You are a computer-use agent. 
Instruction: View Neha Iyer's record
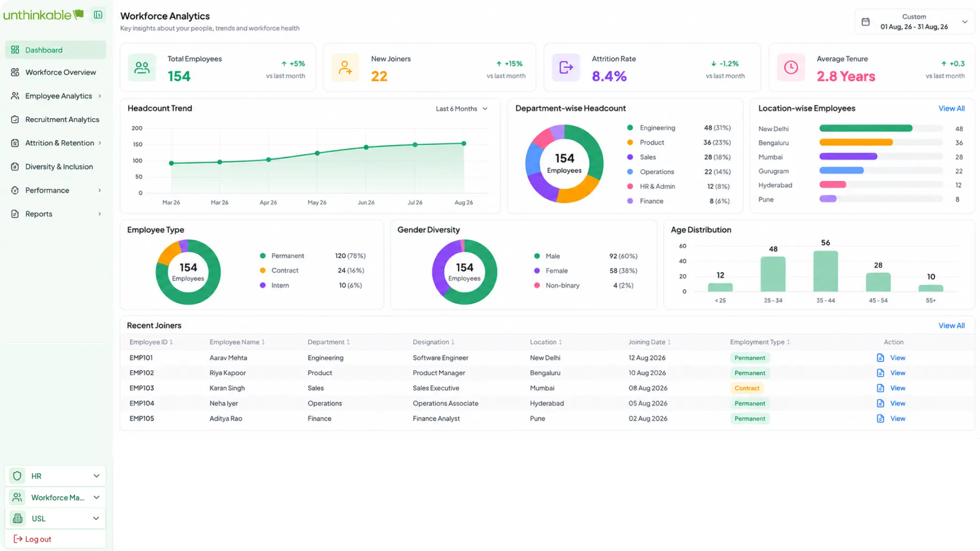(897, 403)
